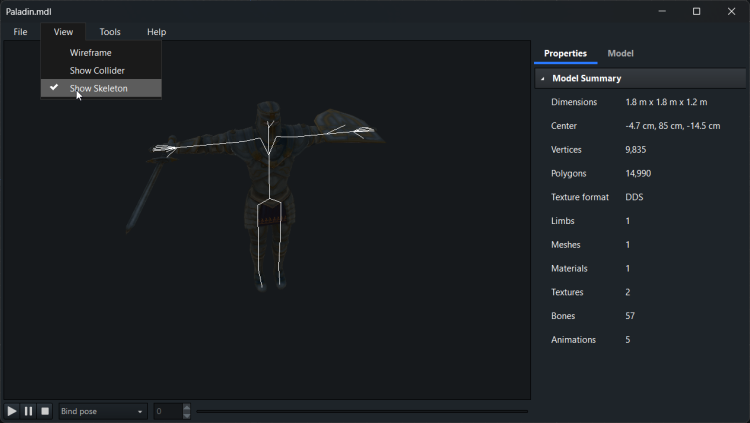The height and width of the screenshot is (423, 750).
Task: Collapse the Model Summary section arrow
Action: tap(543, 78)
